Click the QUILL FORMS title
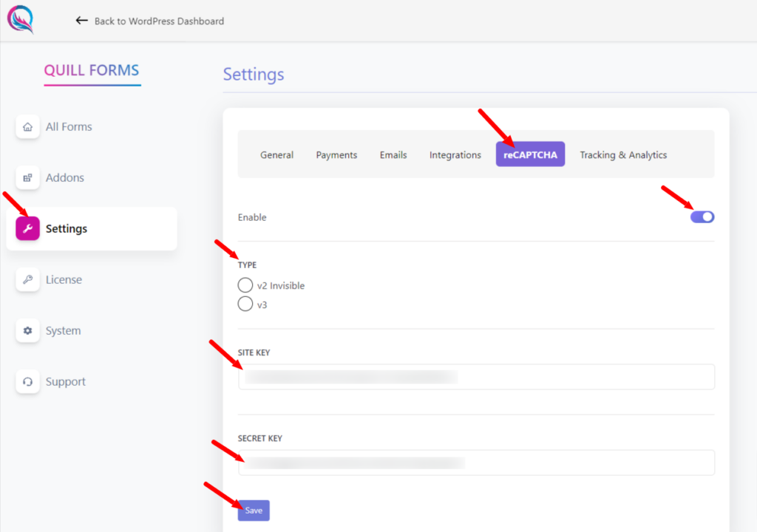 (x=91, y=70)
